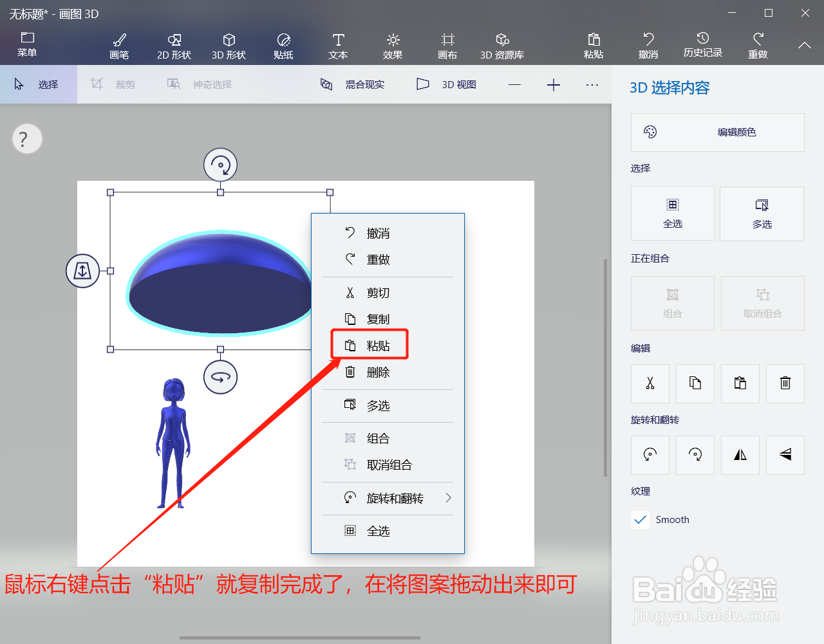Open the 效果 (Effects) panel
The width and height of the screenshot is (824, 644).
(392, 45)
